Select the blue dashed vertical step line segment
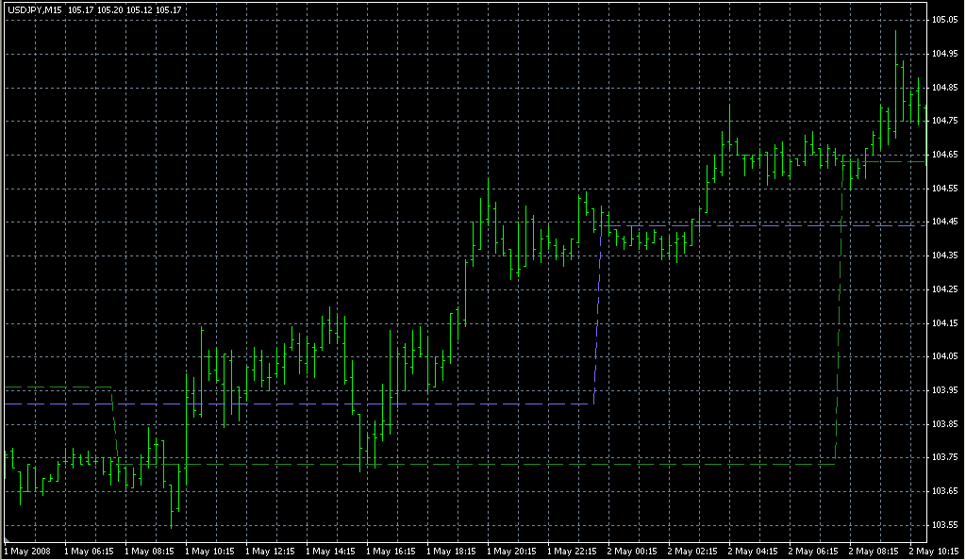This screenshot has width=966, height=560. (597, 315)
